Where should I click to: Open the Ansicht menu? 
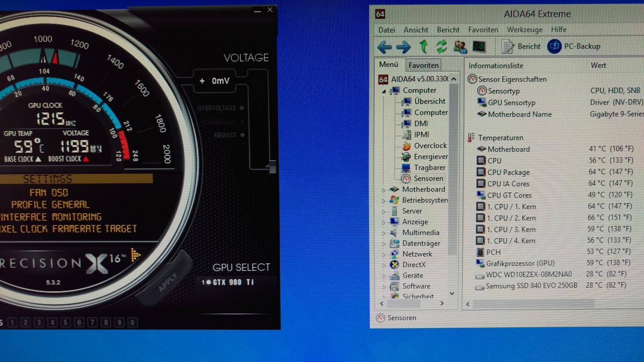[x=416, y=30]
